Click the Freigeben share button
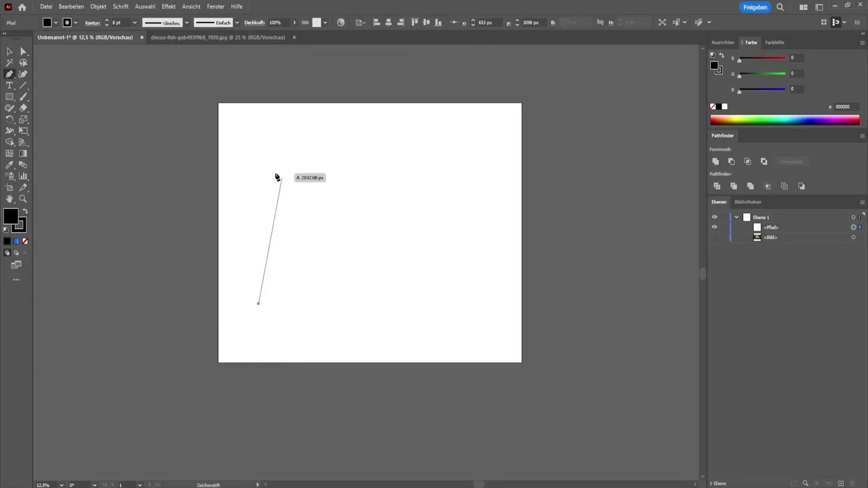 point(755,7)
